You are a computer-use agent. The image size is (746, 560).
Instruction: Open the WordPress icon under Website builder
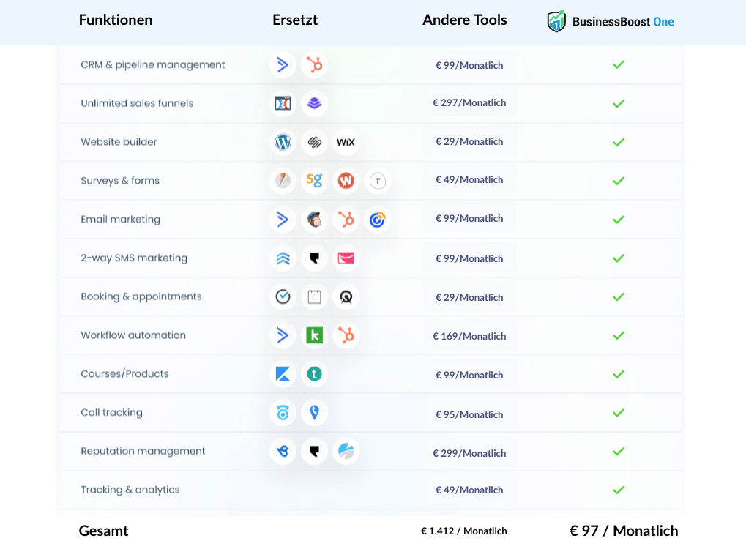pyautogui.click(x=283, y=142)
